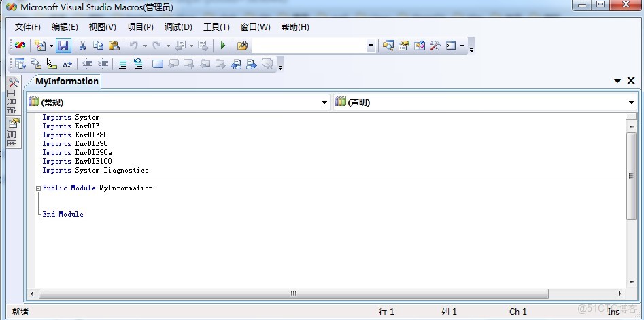Go to the next bookmark
This screenshot has width=644, height=320.
pyautogui.click(x=189, y=64)
